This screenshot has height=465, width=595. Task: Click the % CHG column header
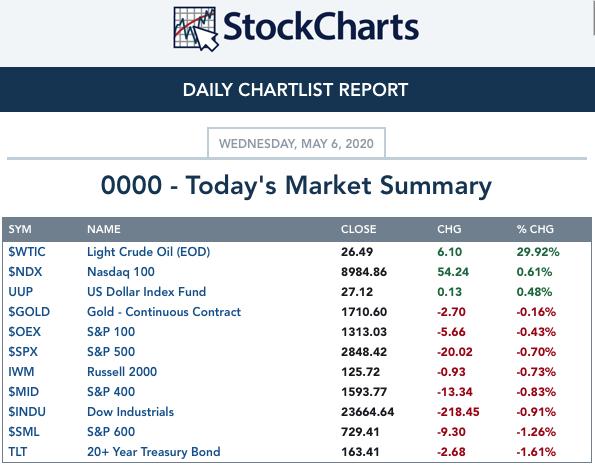pyautogui.click(x=535, y=229)
